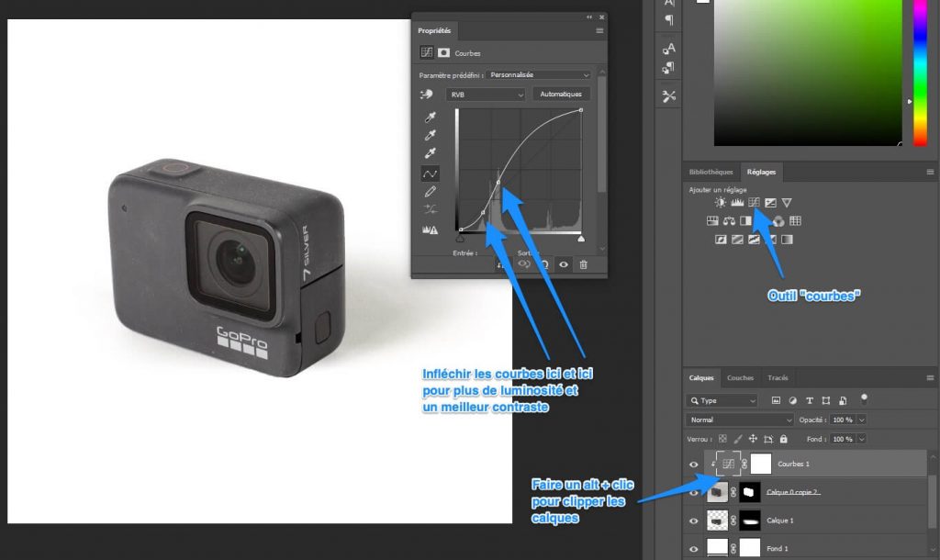Hide the Courbes 1 layer
The height and width of the screenshot is (560, 940).
point(694,465)
